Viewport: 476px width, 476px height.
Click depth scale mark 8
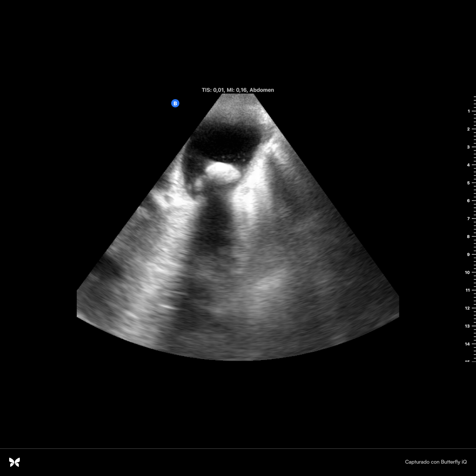click(469, 237)
